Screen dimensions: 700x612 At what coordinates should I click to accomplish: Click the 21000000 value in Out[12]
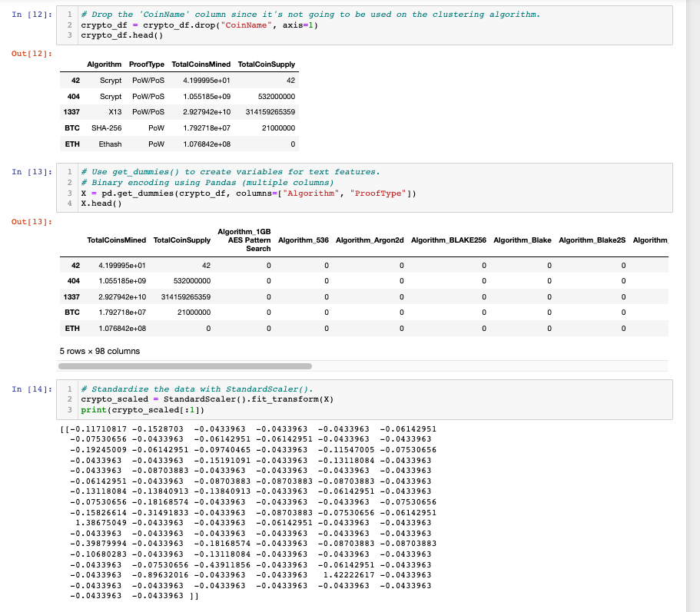278,128
